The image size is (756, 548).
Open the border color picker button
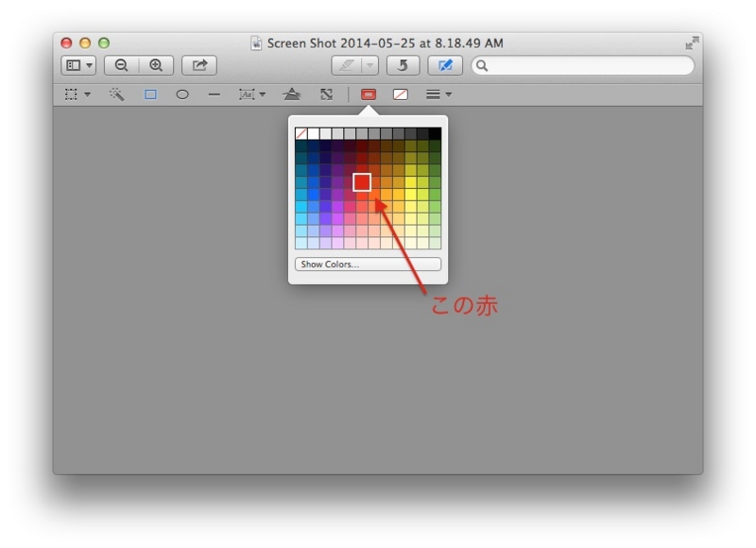(x=369, y=94)
